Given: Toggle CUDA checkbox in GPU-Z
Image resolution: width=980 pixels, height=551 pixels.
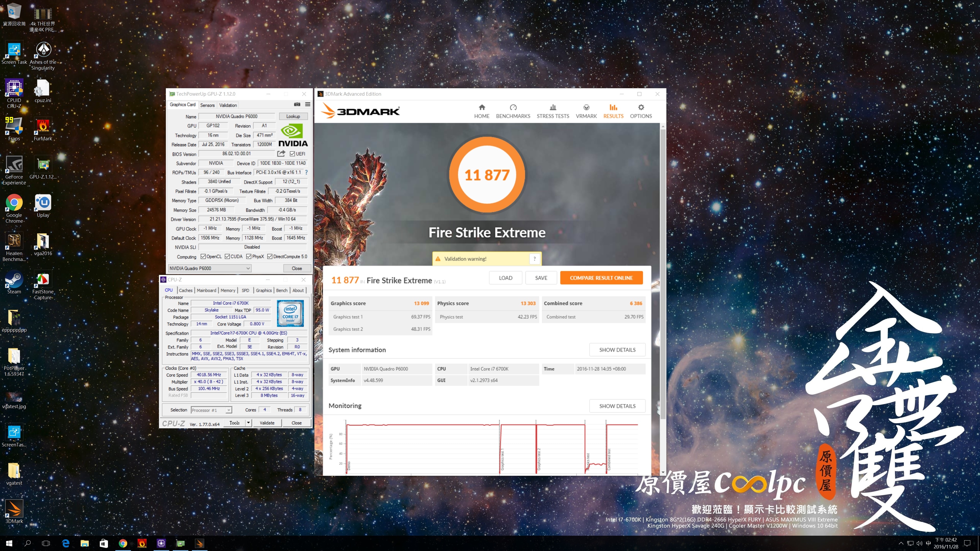Looking at the screenshot, I should click(227, 256).
